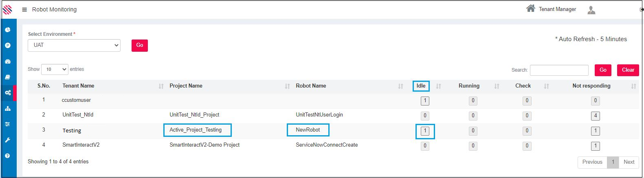Select the gears sidebar icon
This screenshot has height=178, width=644.
point(8,93)
